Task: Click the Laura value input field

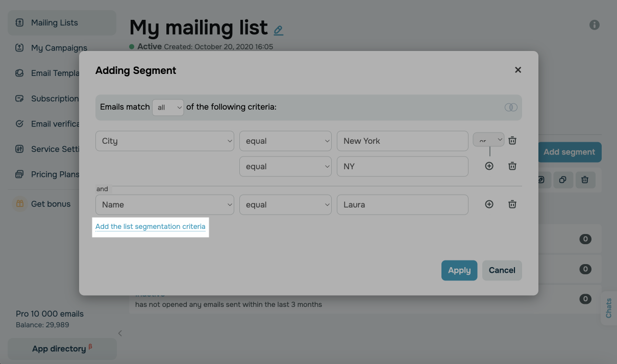Action: (x=403, y=204)
